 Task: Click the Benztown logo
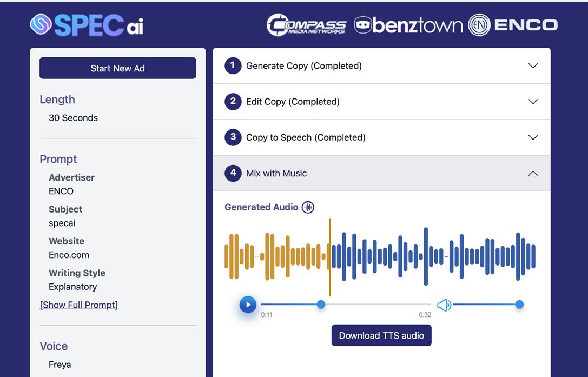[408, 25]
